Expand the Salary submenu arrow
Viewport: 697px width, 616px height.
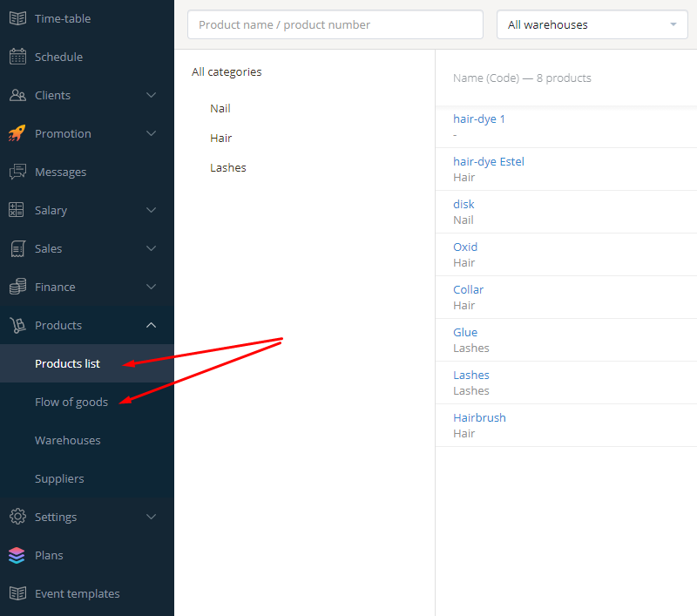pyautogui.click(x=151, y=210)
